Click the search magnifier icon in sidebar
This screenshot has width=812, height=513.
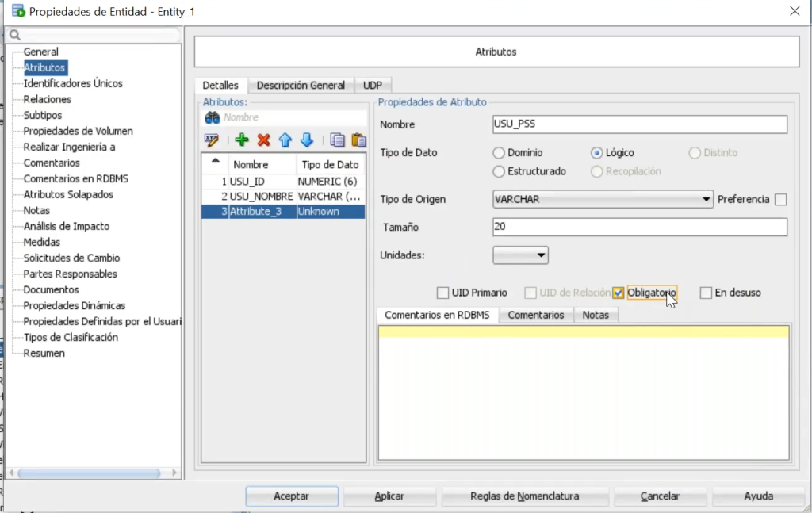click(15, 35)
